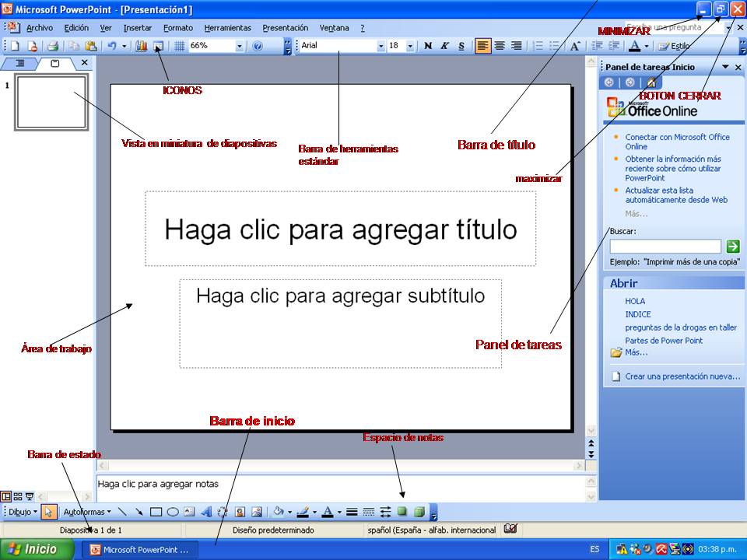Click the Print icon
747x560 pixels.
tap(51, 45)
